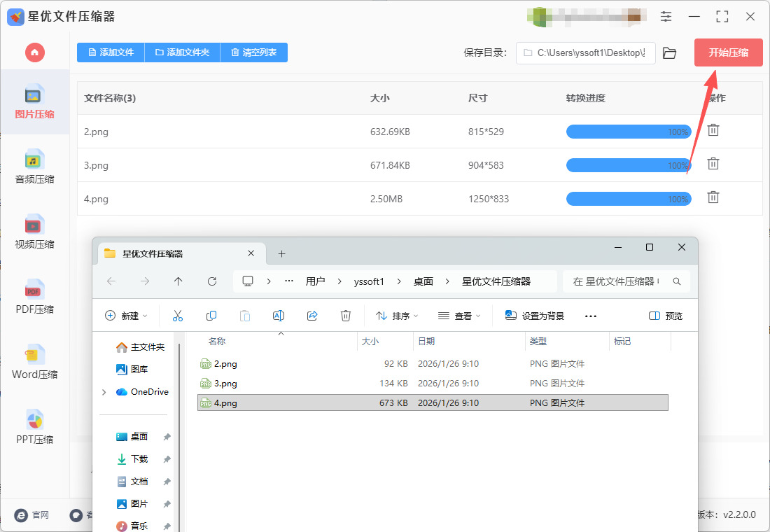Image resolution: width=770 pixels, height=532 pixels.
Task: Open the 图片压缩 image compression module
Action: [x=34, y=102]
